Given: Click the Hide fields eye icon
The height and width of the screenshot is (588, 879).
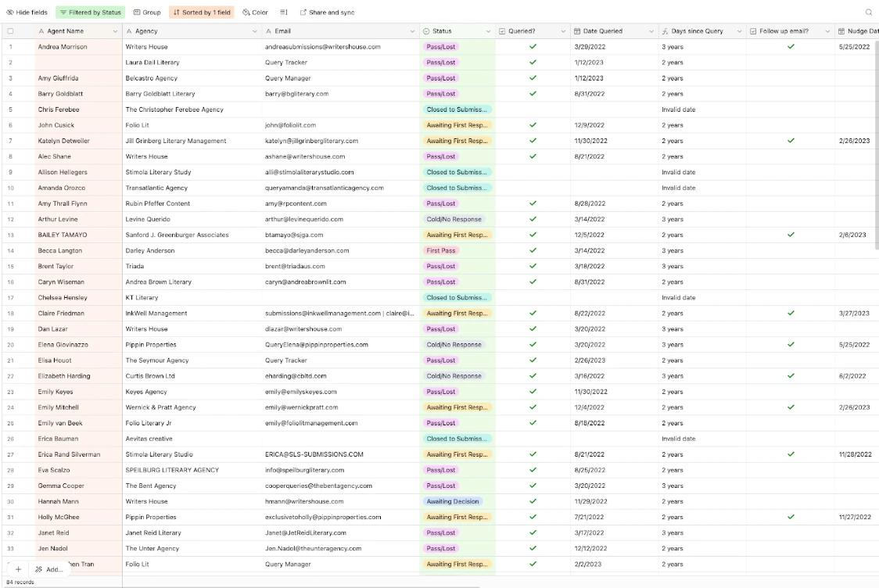Looking at the screenshot, I should pos(9,13).
